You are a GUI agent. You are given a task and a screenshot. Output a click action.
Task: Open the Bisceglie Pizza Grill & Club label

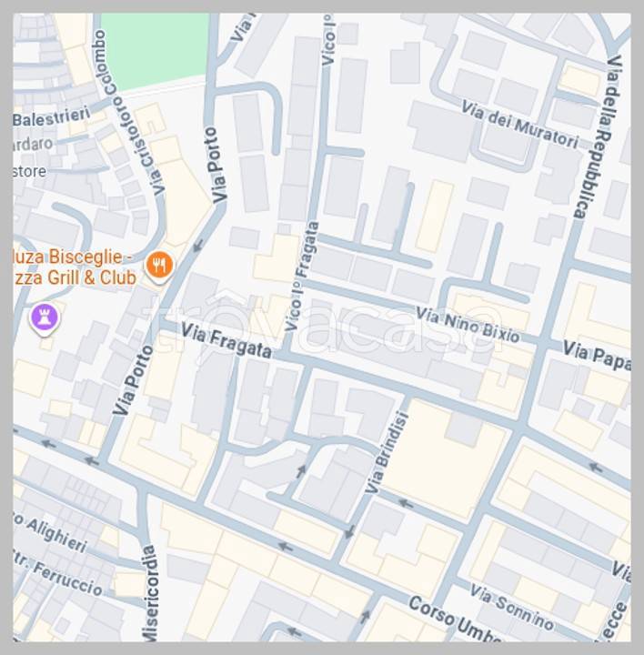[x=74, y=267]
